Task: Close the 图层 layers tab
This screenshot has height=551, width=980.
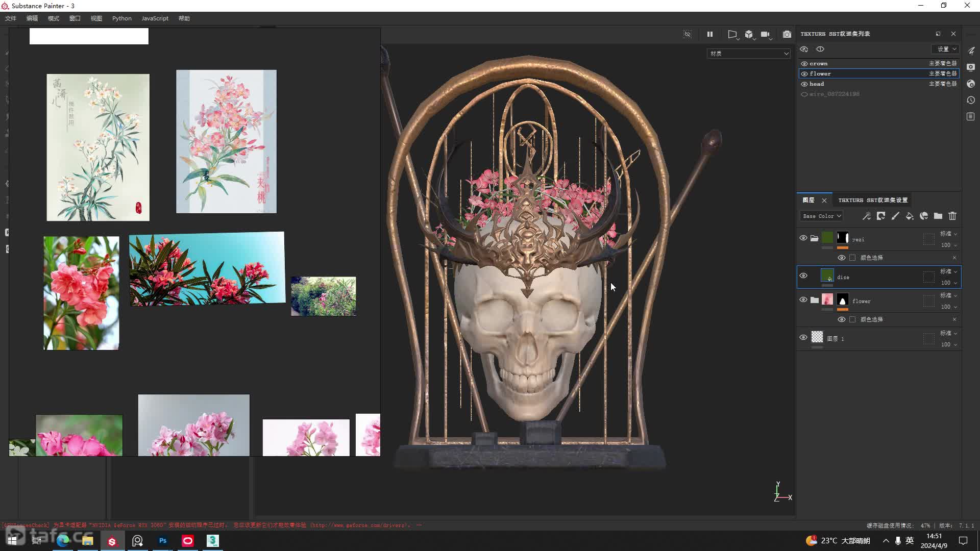Action: pyautogui.click(x=824, y=201)
